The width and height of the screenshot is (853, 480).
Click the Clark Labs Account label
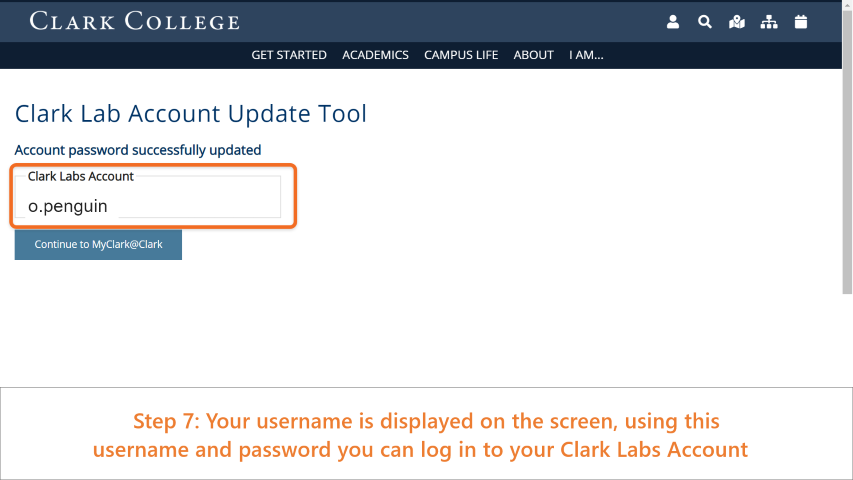tap(81, 176)
